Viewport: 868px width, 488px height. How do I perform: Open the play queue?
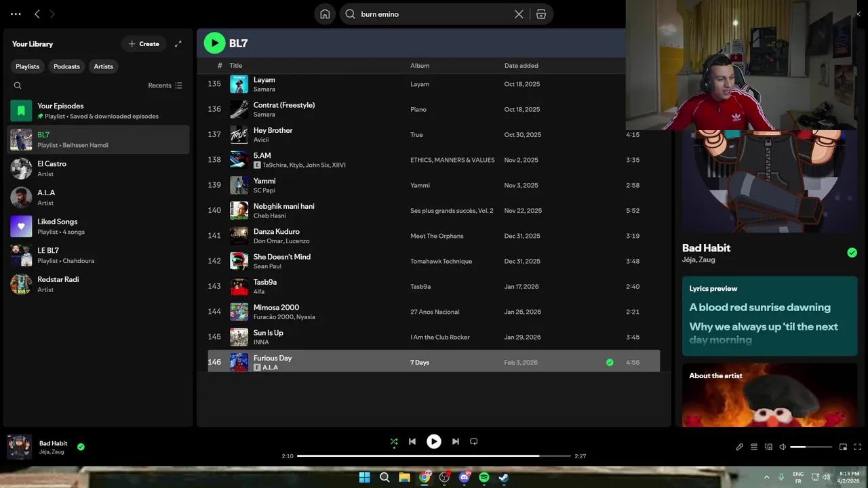point(754,447)
